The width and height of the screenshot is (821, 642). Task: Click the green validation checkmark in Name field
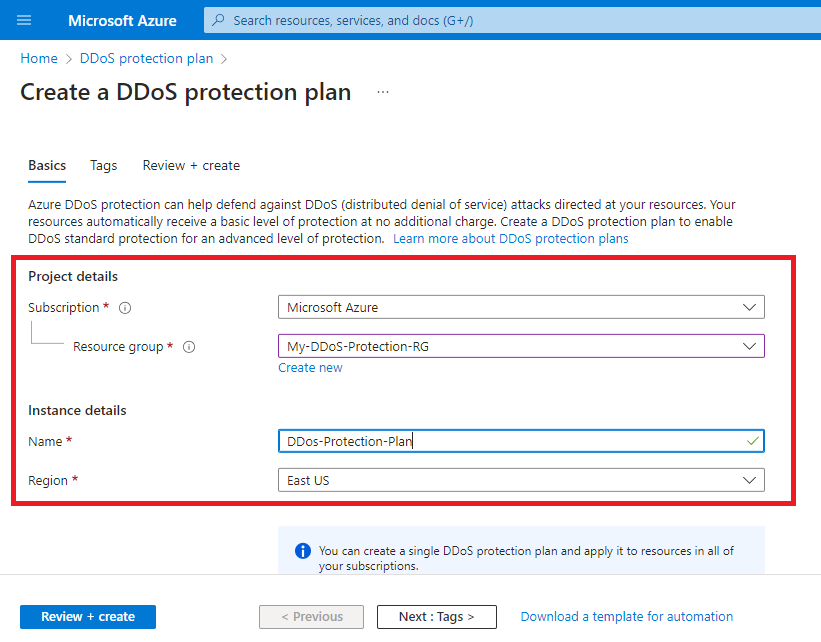click(x=751, y=441)
